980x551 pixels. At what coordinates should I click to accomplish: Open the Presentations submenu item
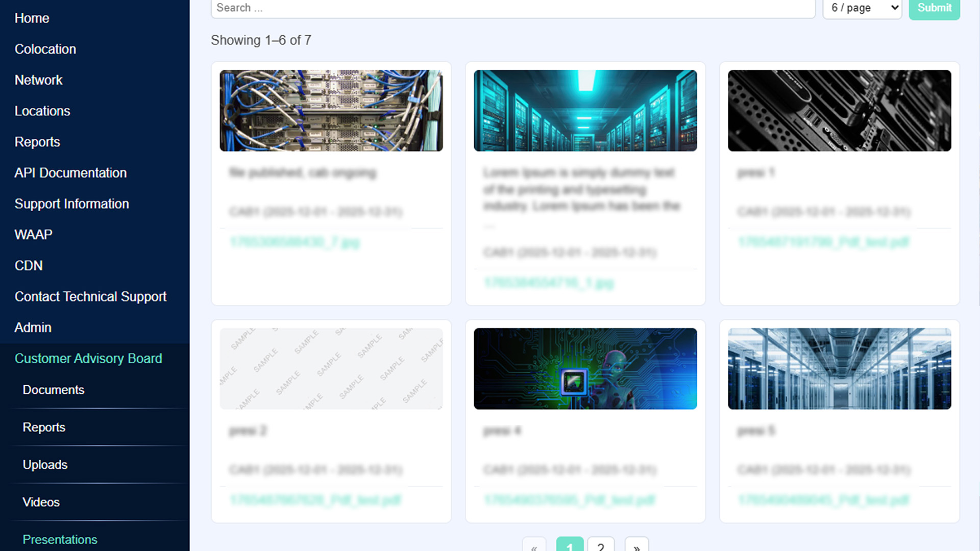pos(60,539)
